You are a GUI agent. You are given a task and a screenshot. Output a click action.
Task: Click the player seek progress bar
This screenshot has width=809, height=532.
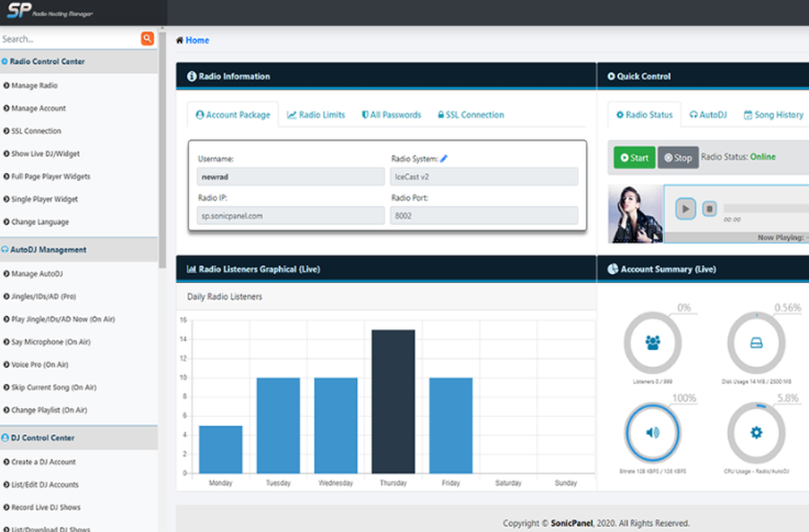click(x=765, y=209)
